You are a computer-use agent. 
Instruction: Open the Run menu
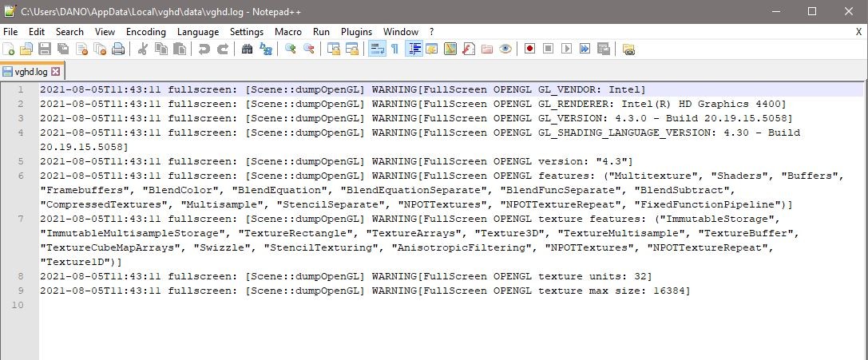[321, 31]
